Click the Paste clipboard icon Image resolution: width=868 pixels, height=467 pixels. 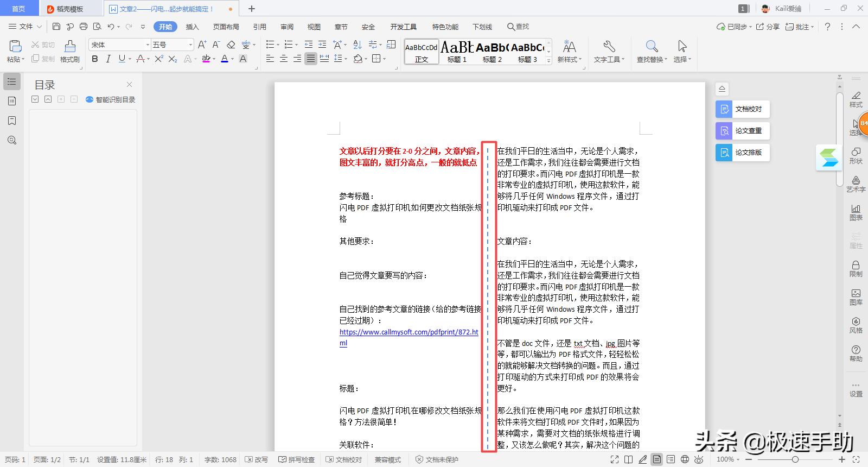[x=15, y=46]
